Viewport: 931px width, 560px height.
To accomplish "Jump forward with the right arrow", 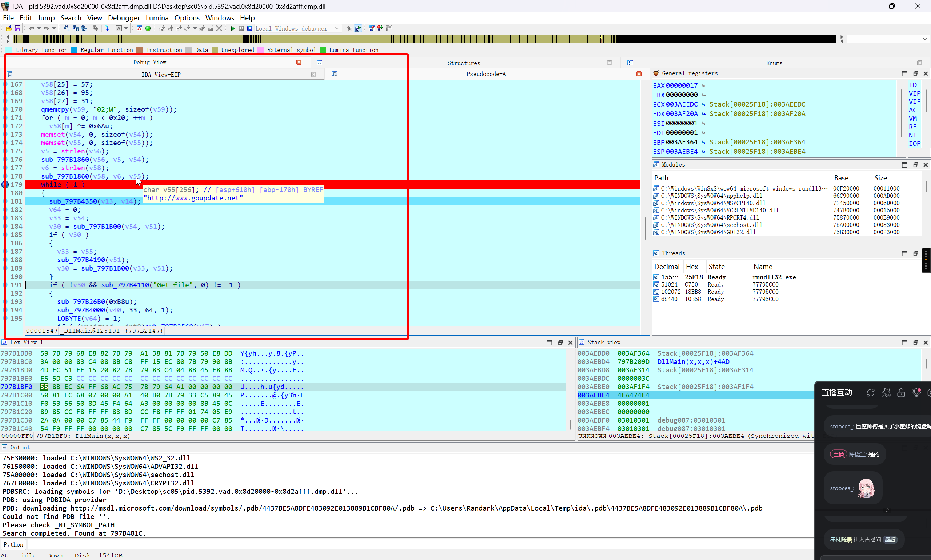I will tap(47, 28).
